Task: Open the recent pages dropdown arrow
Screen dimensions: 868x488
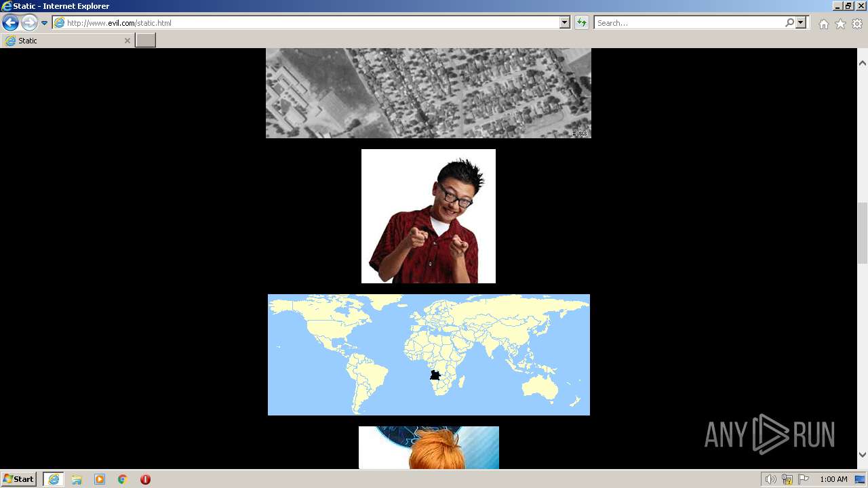Action: (x=44, y=23)
